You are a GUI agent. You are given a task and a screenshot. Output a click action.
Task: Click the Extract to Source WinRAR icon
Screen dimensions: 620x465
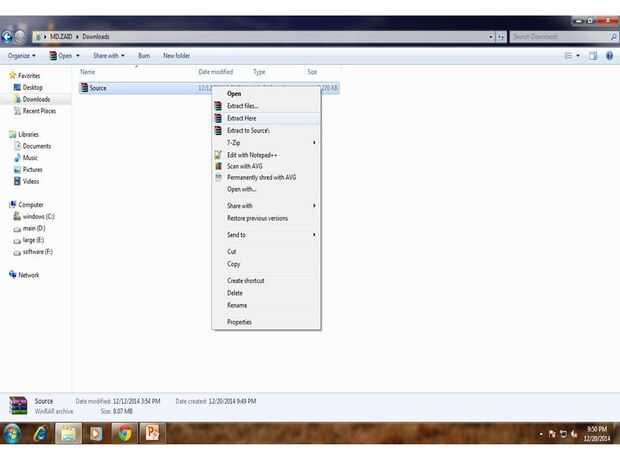tap(218, 130)
